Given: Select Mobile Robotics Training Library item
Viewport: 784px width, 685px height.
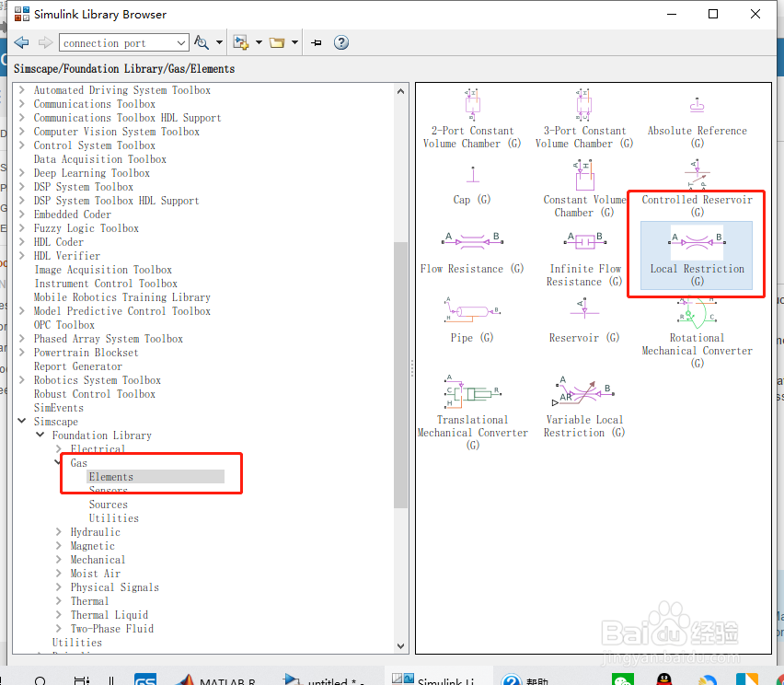Looking at the screenshot, I should (x=122, y=297).
